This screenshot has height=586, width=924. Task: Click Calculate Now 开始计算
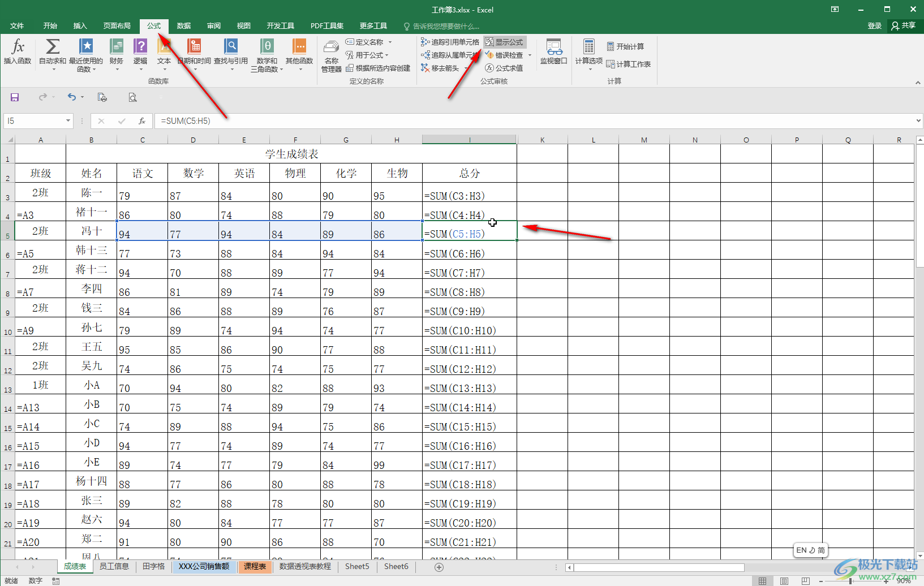tap(625, 46)
